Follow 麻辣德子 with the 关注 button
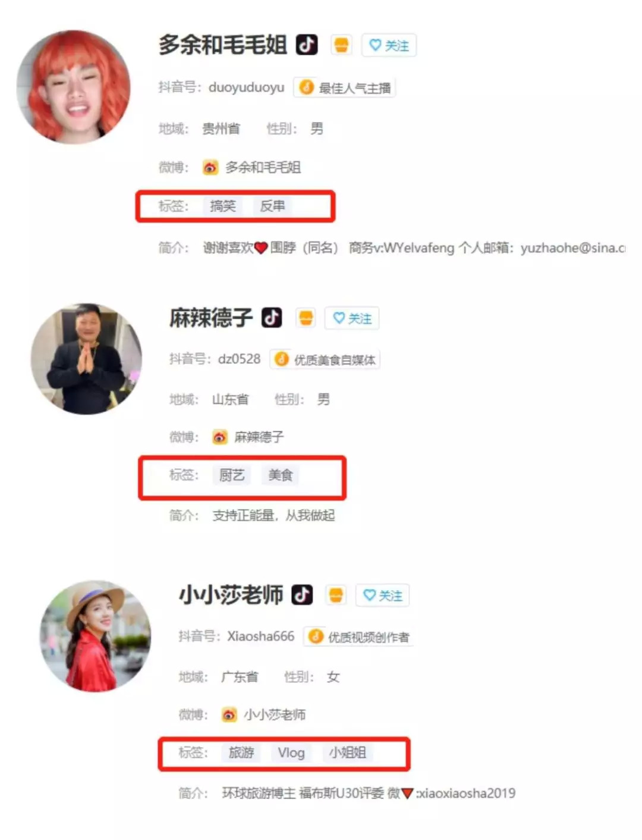Viewport: 642px width, 840px height. point(352,318)
